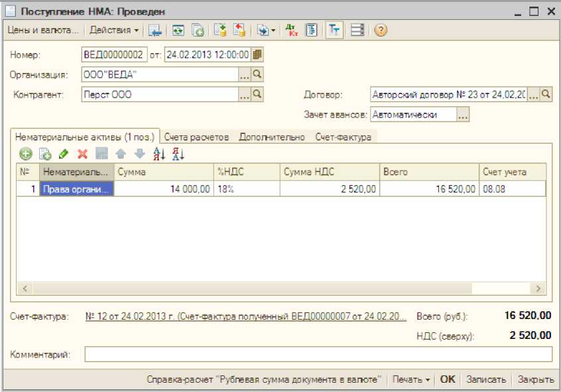Open selection list for Организация field

[245, 74]
